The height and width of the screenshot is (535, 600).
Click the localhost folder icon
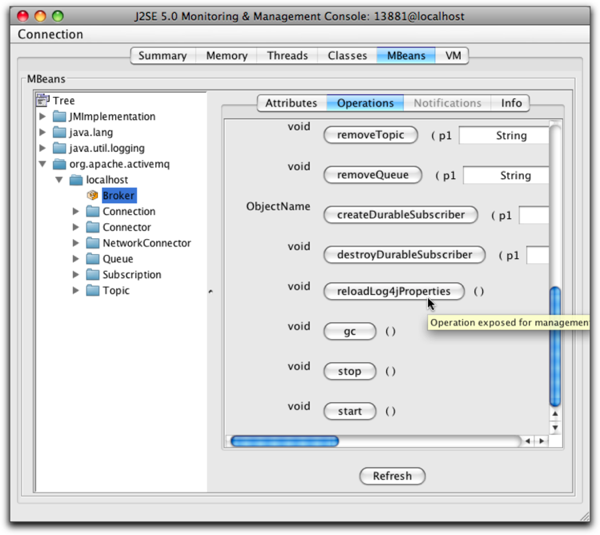pos(76,180)
